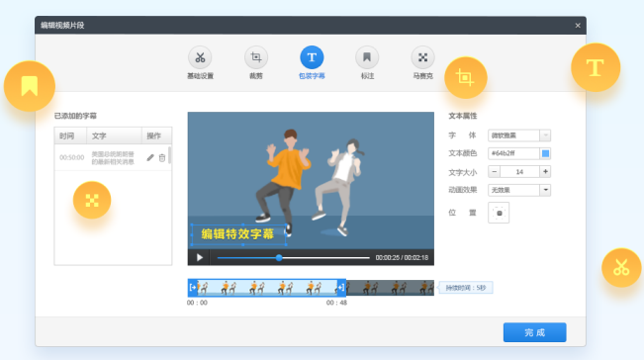Click the blue text color swatch
This screenshot has height=360, width=644.
pyautogui.click(x=545, y=153)
